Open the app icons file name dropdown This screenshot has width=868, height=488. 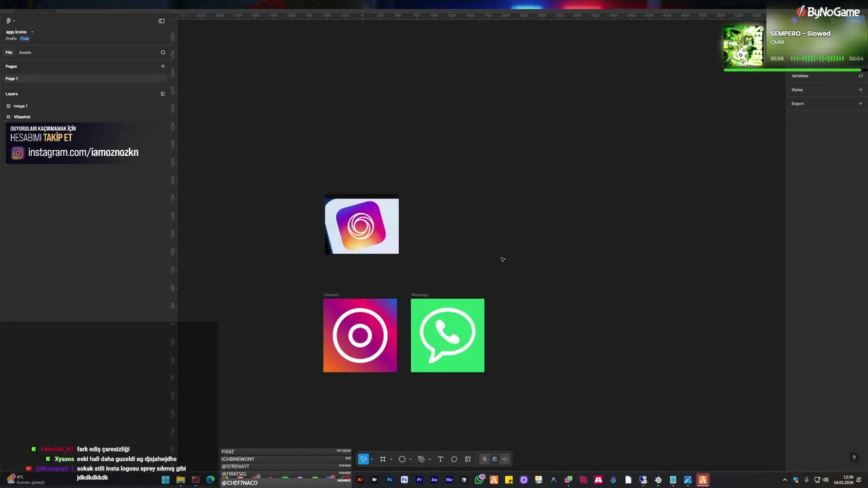click(x=32, y=32)
